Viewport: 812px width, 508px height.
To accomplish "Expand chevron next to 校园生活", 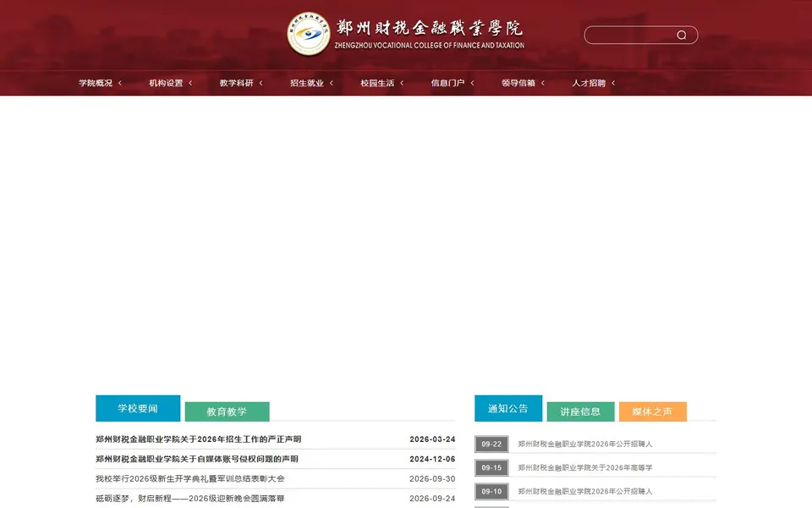I will coord(402,83).
